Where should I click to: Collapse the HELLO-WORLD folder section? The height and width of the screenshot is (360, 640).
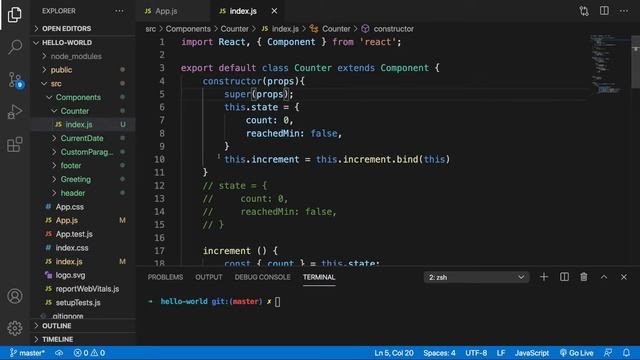coord(83,42)
